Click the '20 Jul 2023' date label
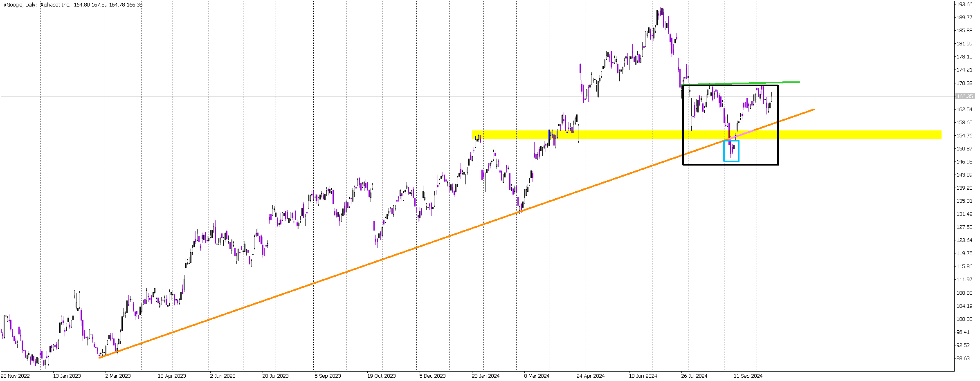This screenshot has height=381, width=980. tap(275, 376)
